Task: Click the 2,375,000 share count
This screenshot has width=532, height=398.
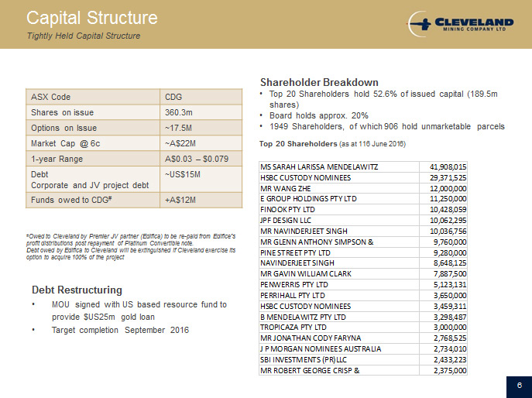Action: [450, 371]
